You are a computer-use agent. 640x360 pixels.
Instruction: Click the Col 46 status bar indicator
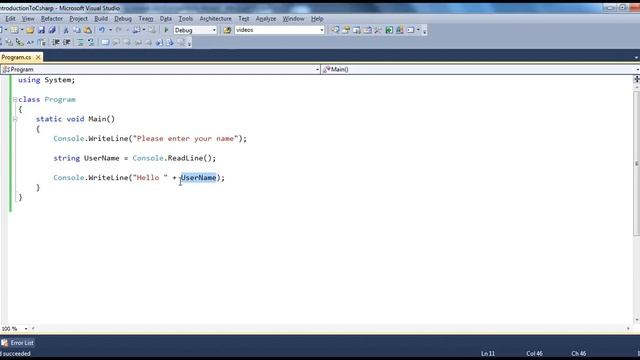pyautogui.click(x=534, y=353)
